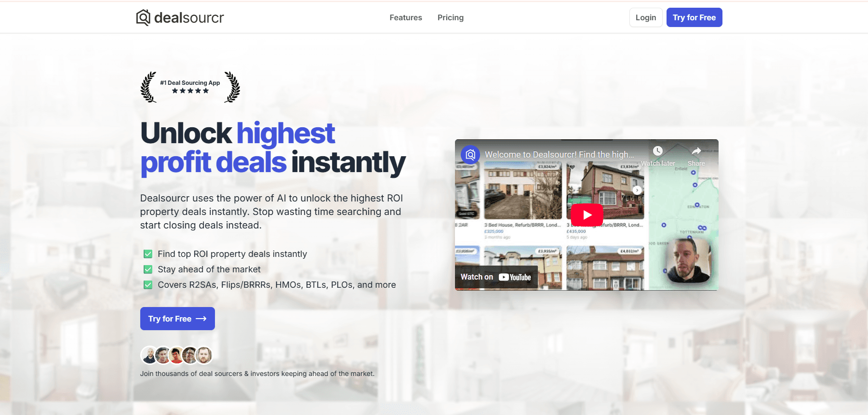
Task: Open the Features menu item
Action: pos(405,18)
